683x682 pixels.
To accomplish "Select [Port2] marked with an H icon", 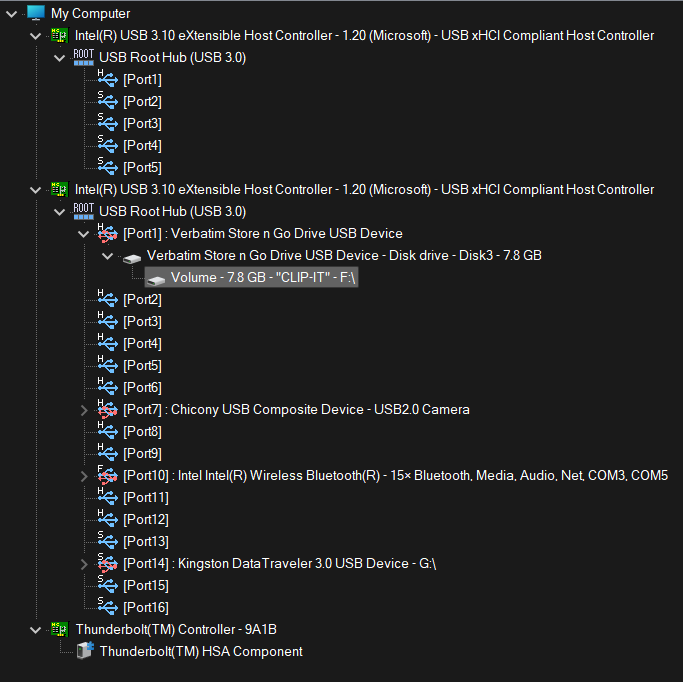I will click(x=142, y=299).
